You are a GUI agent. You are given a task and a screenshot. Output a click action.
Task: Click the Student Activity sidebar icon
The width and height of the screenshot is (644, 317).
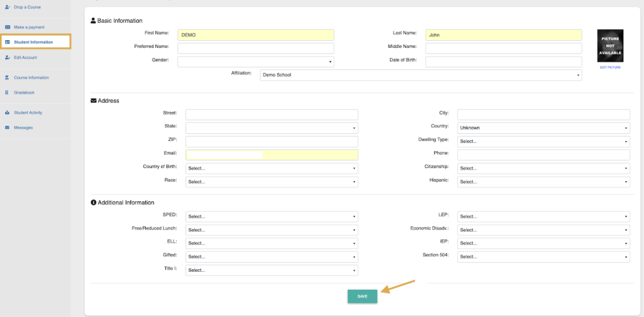click(x=8, y=113)
